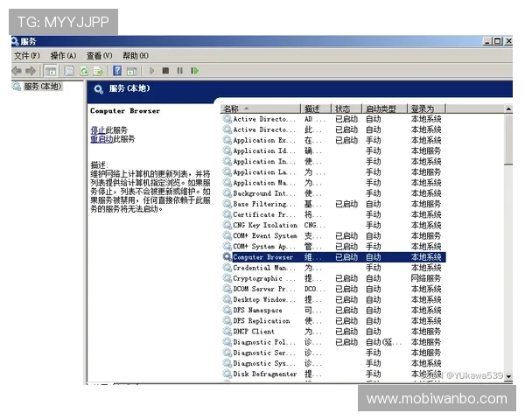Viewport: 525px width, 420px height.
Task: Select the Diagnostic Pol... service name
Action: (264, 342)
